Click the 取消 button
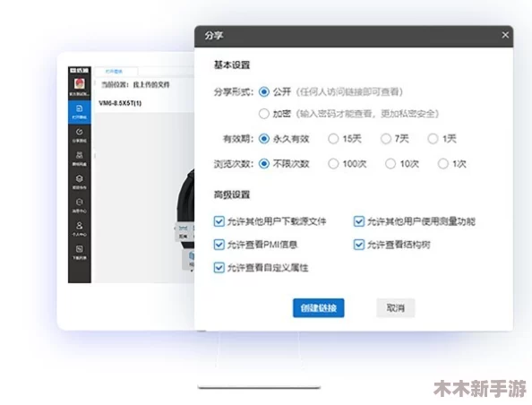 (396, 308)
